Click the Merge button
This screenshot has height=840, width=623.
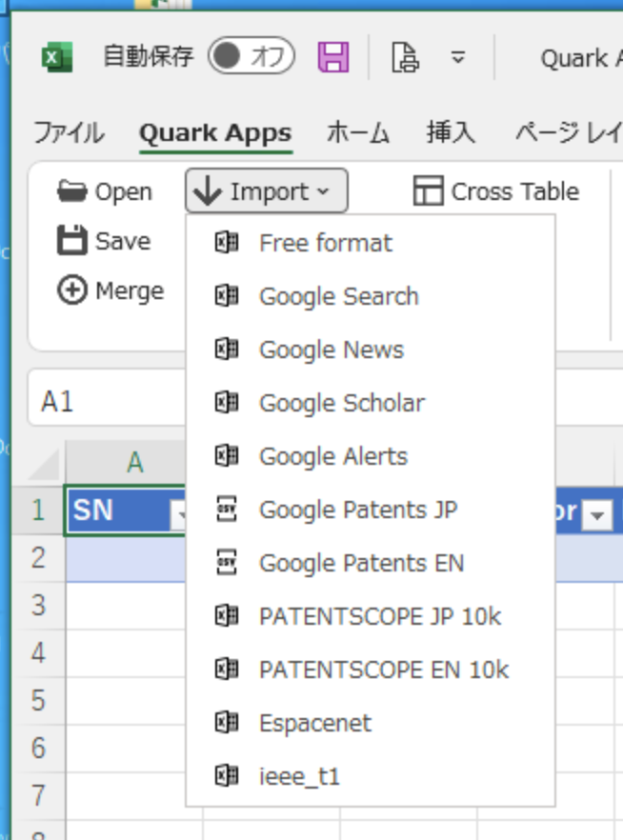click(x=111, y=290)
